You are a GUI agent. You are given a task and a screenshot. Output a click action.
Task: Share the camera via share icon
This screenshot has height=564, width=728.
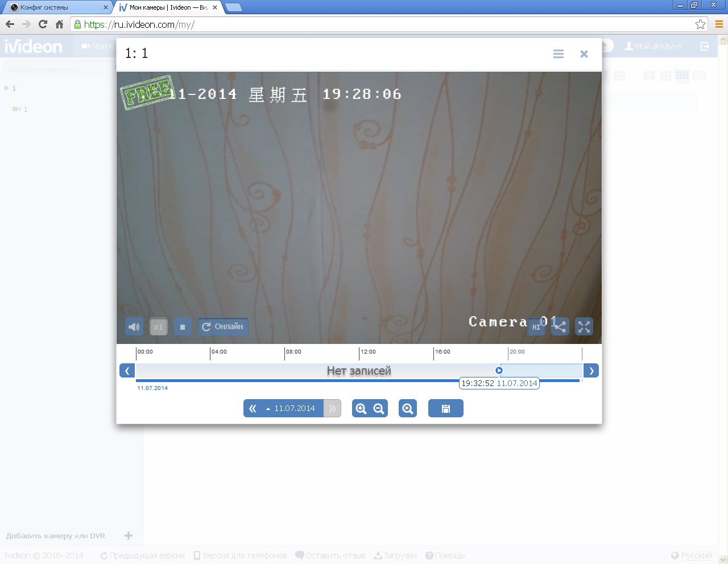560,327
